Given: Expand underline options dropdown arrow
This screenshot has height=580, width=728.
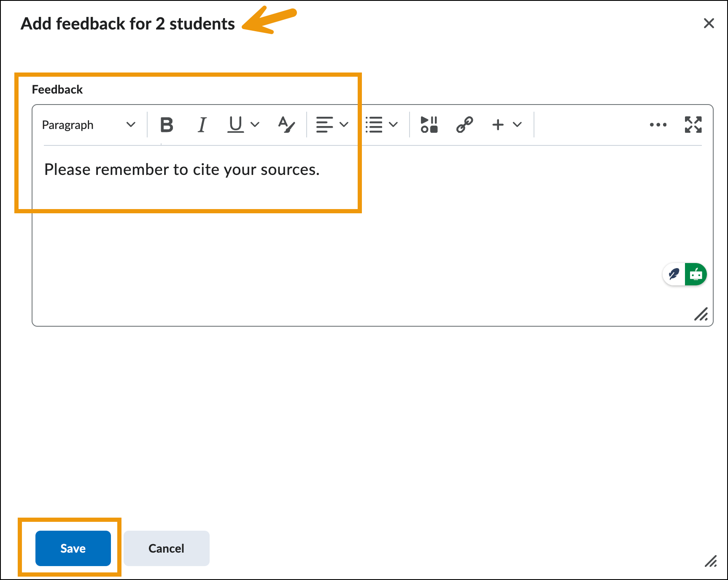Looking at the screenshot, I should tap(255, 125).
